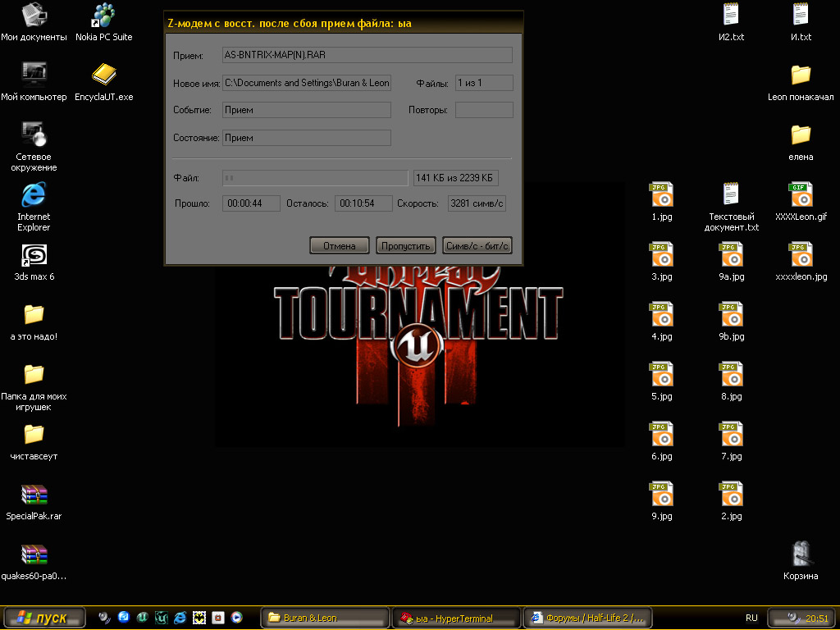Click the Z-модем dialog title bar

click(344, 24)
